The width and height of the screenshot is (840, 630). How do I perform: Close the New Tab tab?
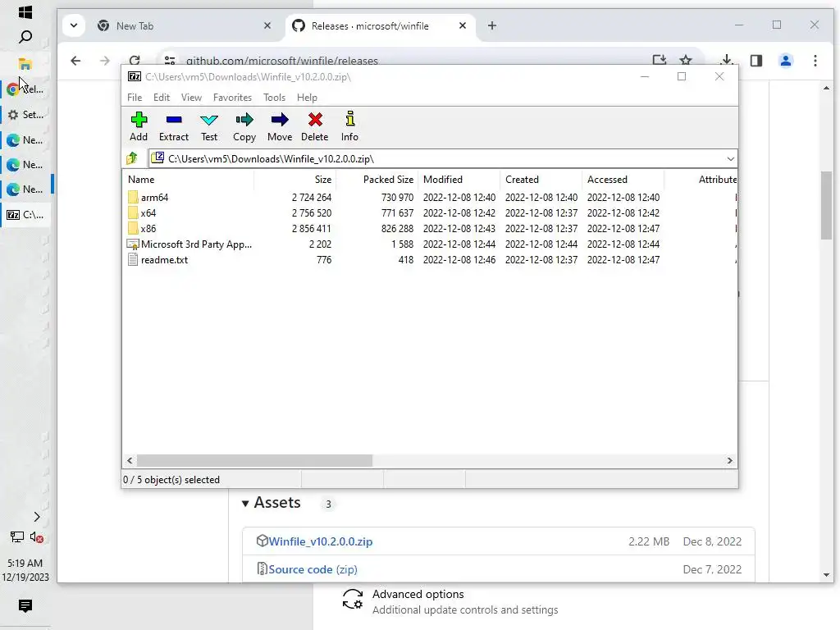pyautogui.click(x=267, y=25)
